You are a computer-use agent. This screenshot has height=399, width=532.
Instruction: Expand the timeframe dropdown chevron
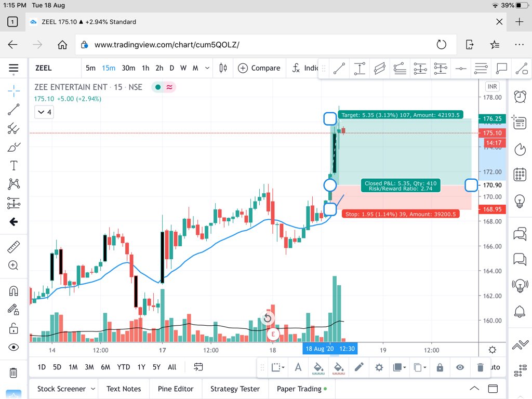click(x=207, y=68)
